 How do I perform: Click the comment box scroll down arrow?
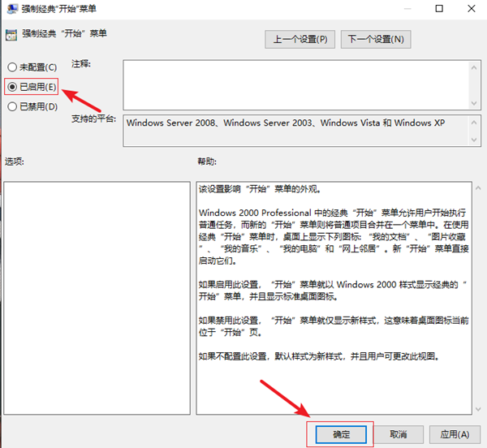(x=474, y=103)
